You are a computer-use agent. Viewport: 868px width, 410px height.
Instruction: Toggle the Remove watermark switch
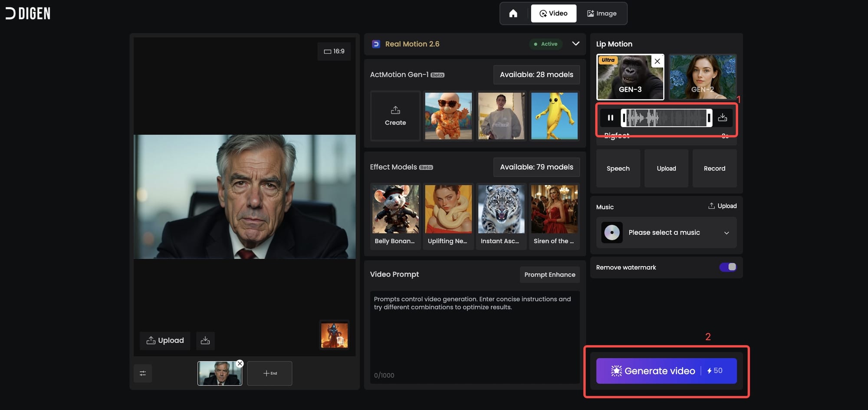click(x=728, y=267)
